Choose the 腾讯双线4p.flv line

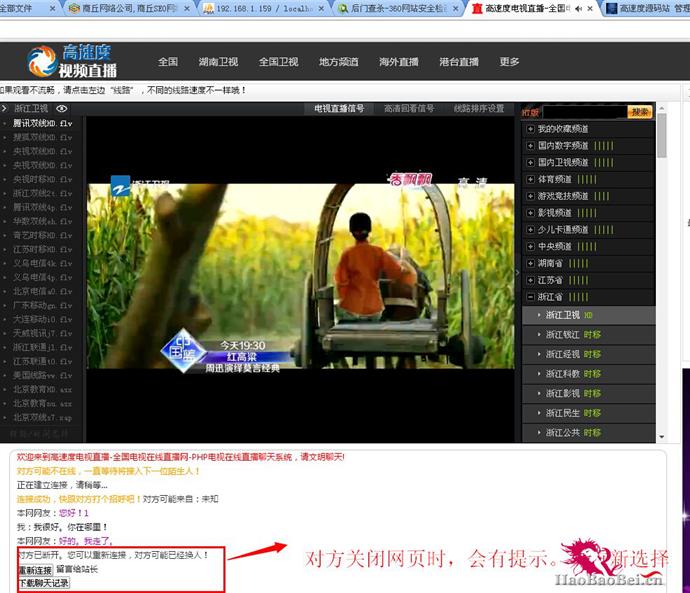coord(42,207)
